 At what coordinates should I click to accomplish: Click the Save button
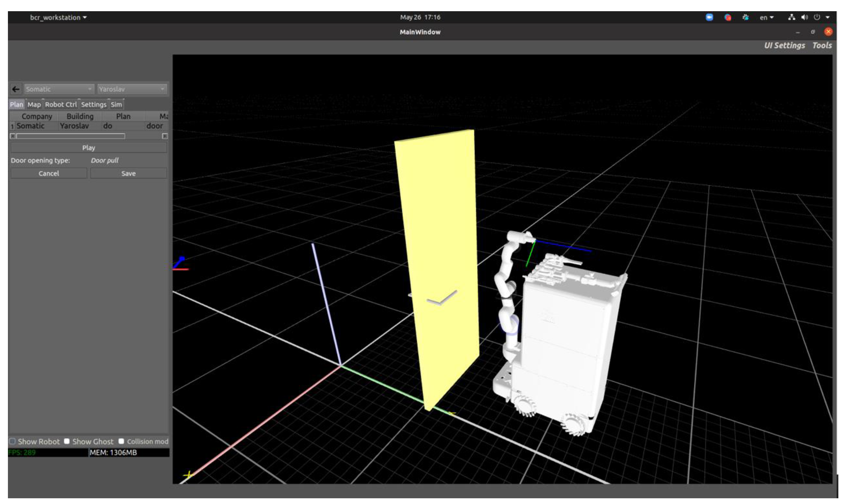pyautogui.click(x=128, y=174)
